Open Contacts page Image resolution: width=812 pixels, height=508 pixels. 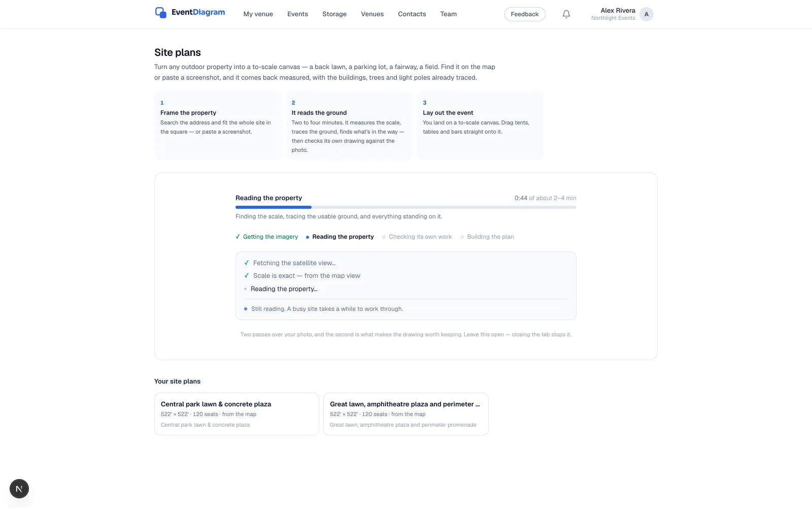click(412, 14)
